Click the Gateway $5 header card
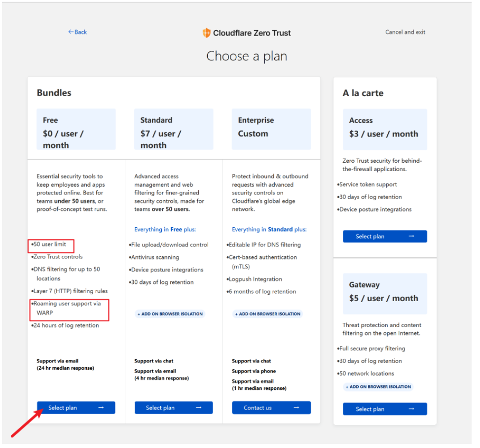The image size is (480, 448). coord(385,294)
